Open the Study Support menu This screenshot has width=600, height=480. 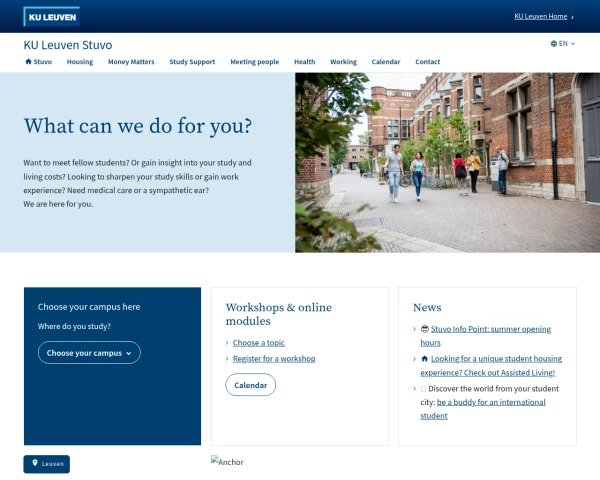pos(192,62)
